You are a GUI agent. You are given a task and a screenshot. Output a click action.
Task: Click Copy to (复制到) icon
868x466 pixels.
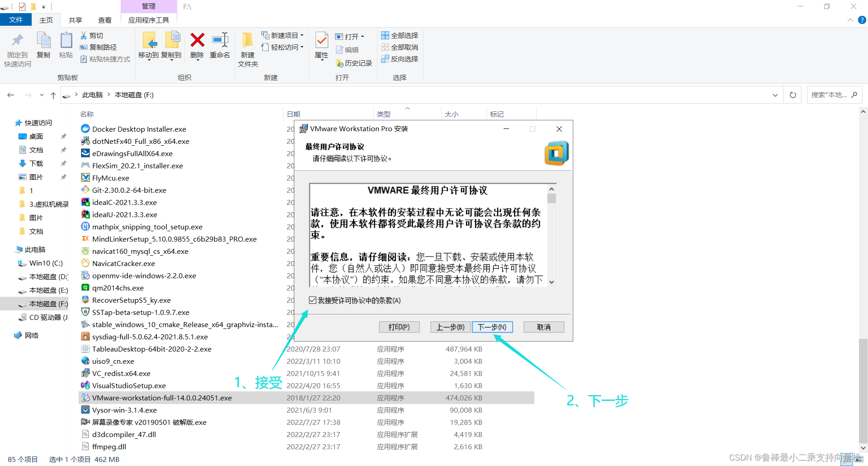[x=172, y=40]
